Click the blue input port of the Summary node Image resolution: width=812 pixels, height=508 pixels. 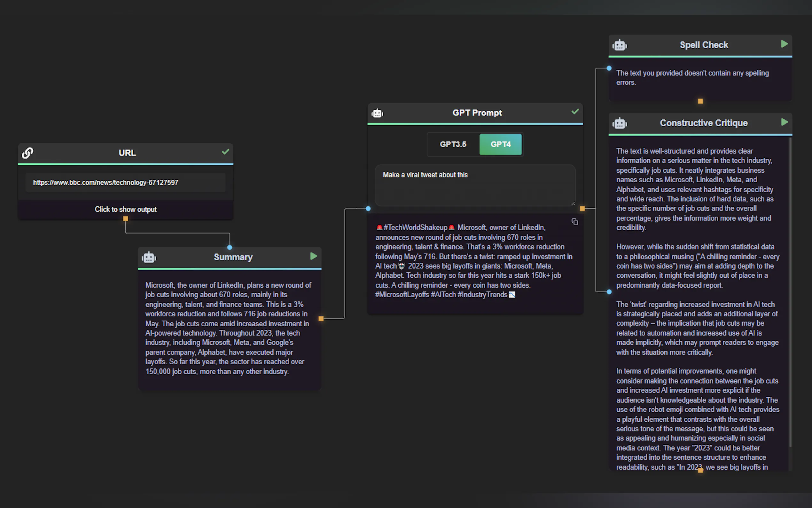click(230, 248)
